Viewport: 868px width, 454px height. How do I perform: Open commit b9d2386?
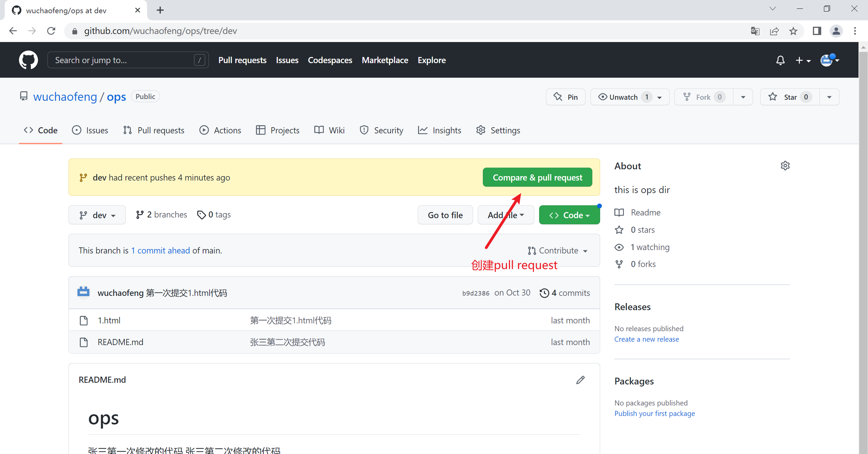click(x=476, y=293)
